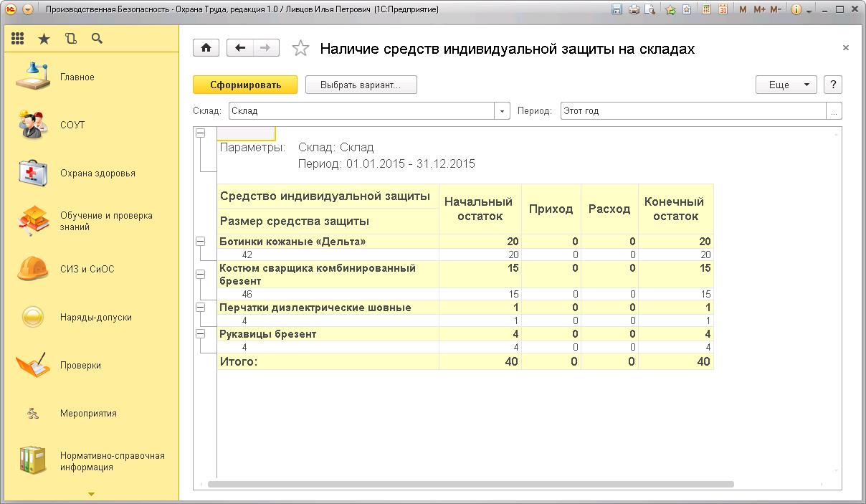Open the calendar icon in title bar
Image resolution: width=866 pixels, height=504 pixels.
(723, 10)
